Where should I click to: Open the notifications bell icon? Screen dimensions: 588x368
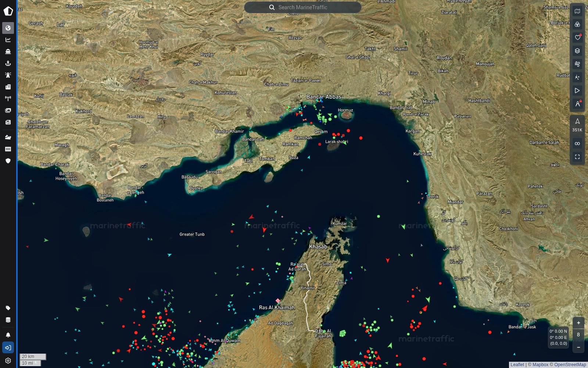click(x=8, y=335)
